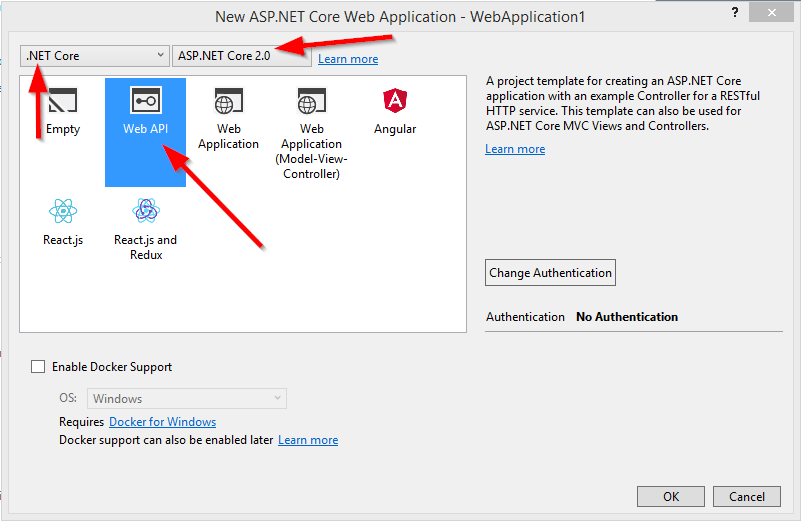801x521 pixels.
Task: Select the Web Application template icon
Action: (x=228, y=103)
